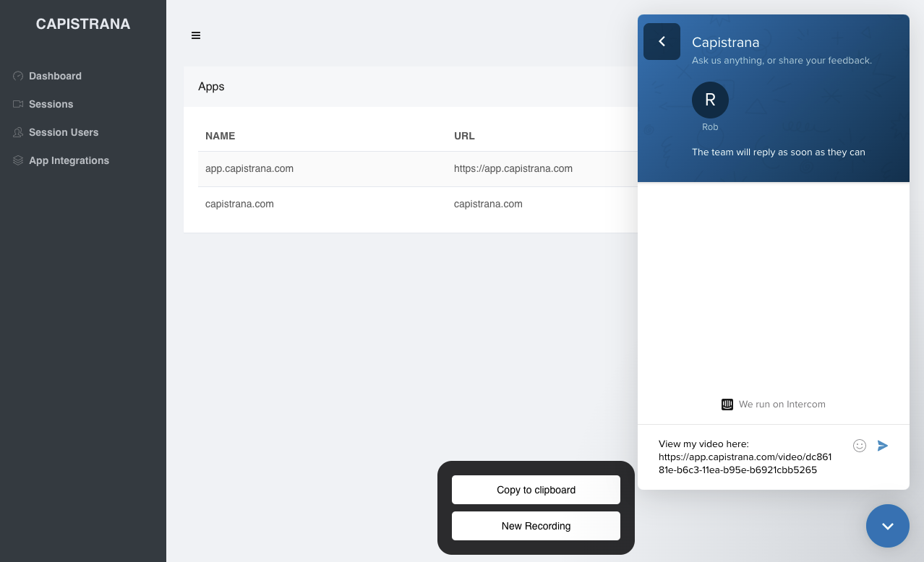The width and height of the screenshot is (924, 562).
Task: Click Rob's avatar in chat header
Action: coord(710,100)
